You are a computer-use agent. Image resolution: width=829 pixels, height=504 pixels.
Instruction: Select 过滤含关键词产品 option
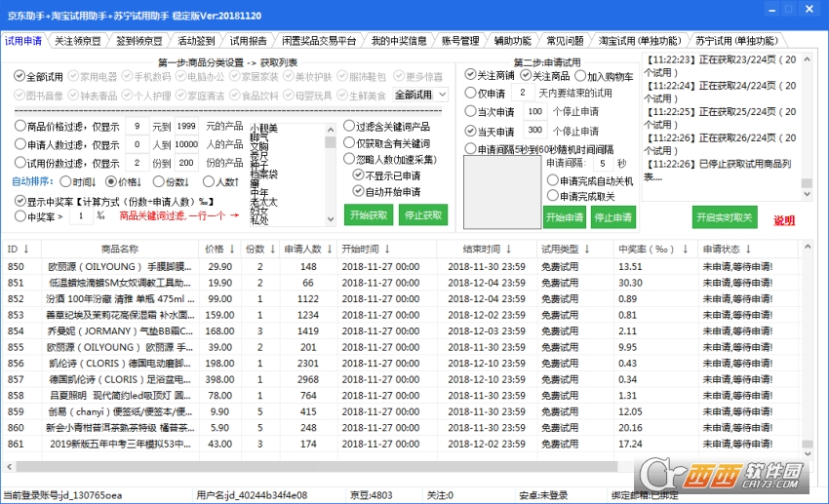tap(386, 127)
